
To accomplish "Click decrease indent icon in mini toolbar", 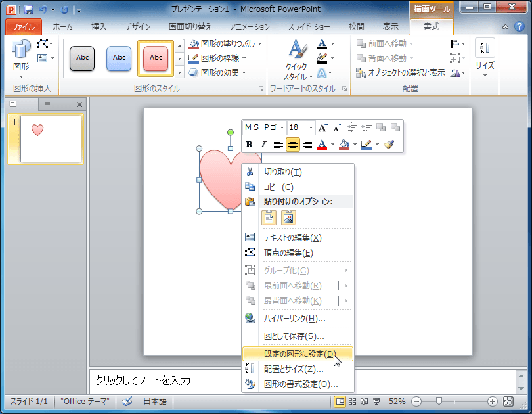I will pyautogui.click(x=352, y=127).
